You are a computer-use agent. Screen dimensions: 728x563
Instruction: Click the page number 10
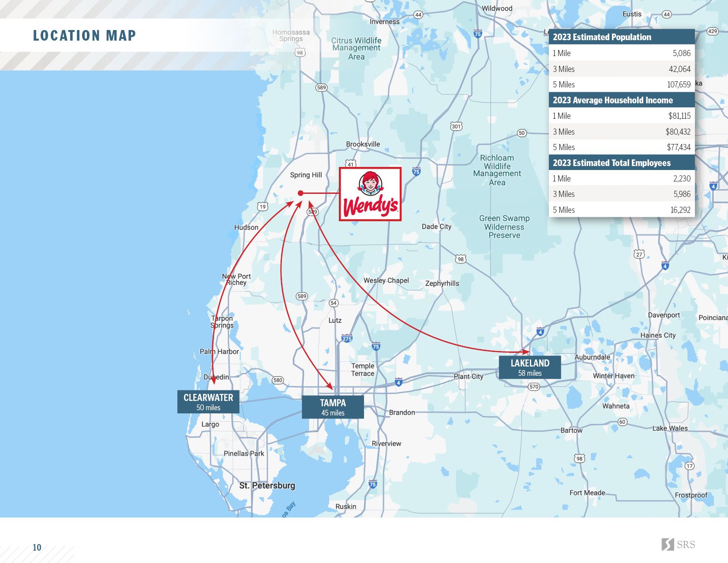tap(37, 548)
